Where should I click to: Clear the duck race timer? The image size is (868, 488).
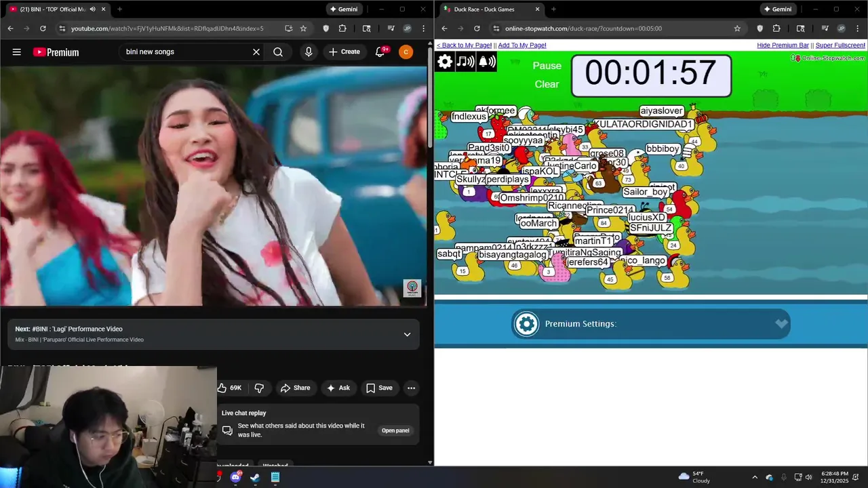click(x=547, y=84)
